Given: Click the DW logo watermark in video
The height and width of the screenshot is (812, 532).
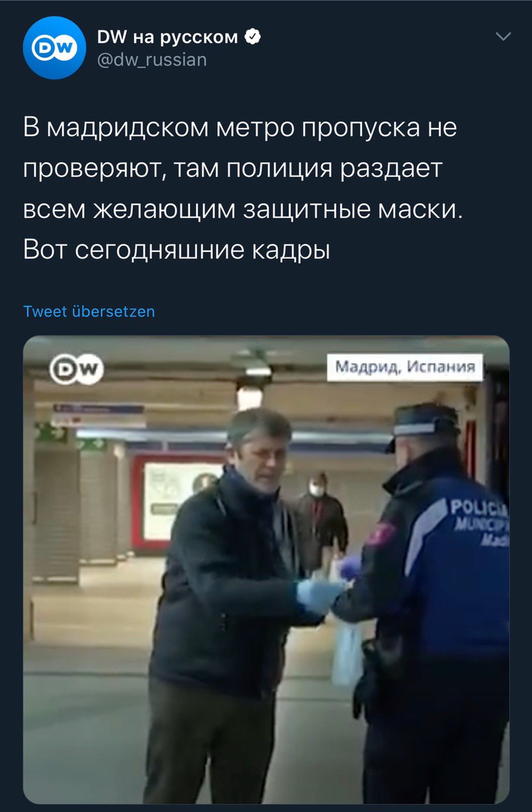Looking at the screenshot, I should tap(77, 367).
